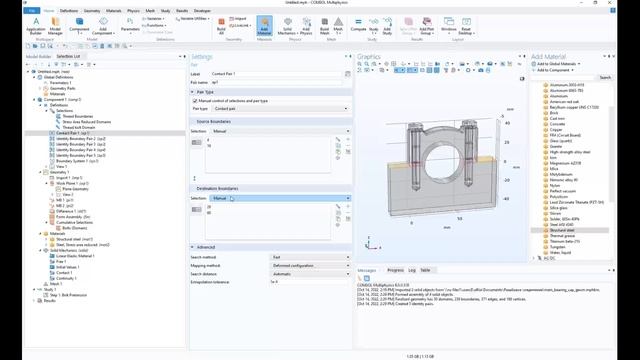
Task: Switch to the Physics ribbon tab
Action: click(133, 11)
